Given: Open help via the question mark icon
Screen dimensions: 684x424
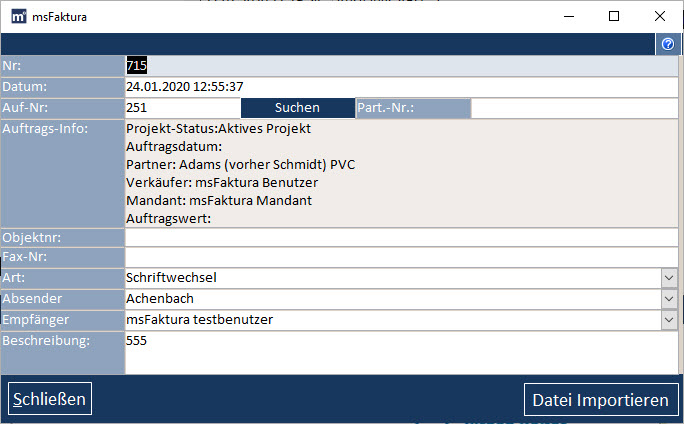Looking at the screenshot, I should coord(668,44).
